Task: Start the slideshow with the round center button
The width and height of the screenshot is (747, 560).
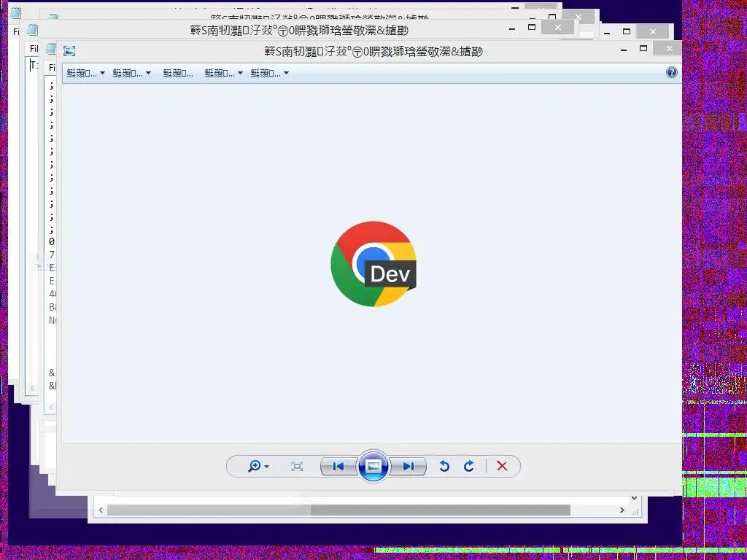Action: click(373, 466)
